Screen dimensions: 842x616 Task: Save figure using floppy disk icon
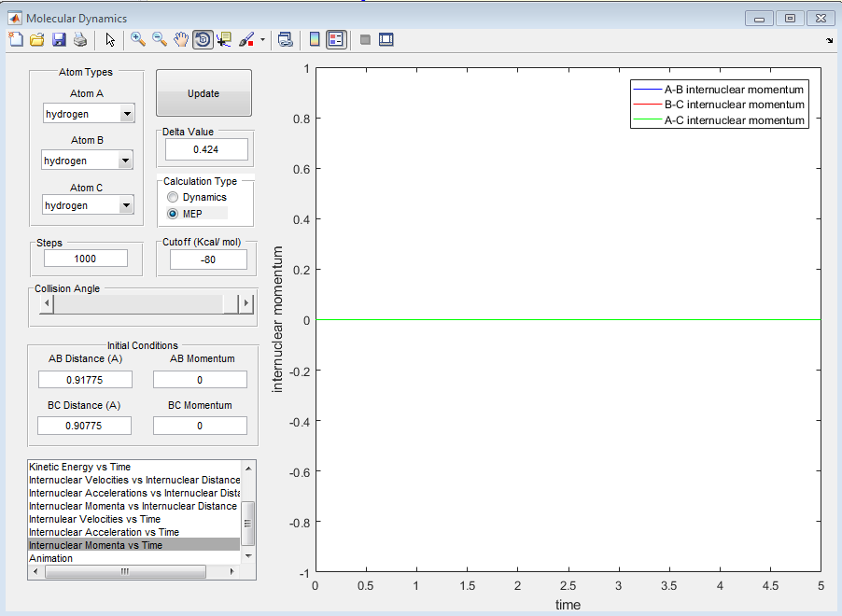click(x=59, y=39)
